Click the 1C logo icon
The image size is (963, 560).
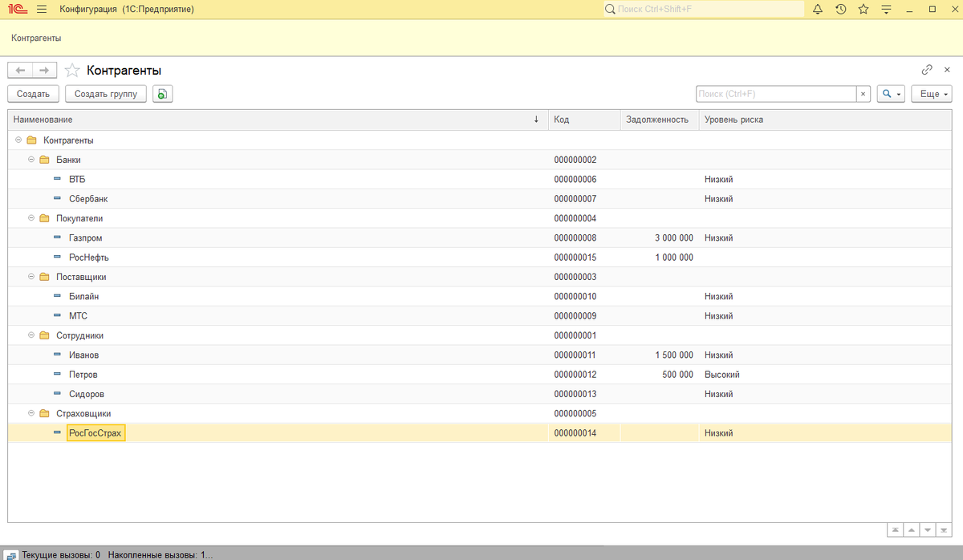[x=17, y=10]
